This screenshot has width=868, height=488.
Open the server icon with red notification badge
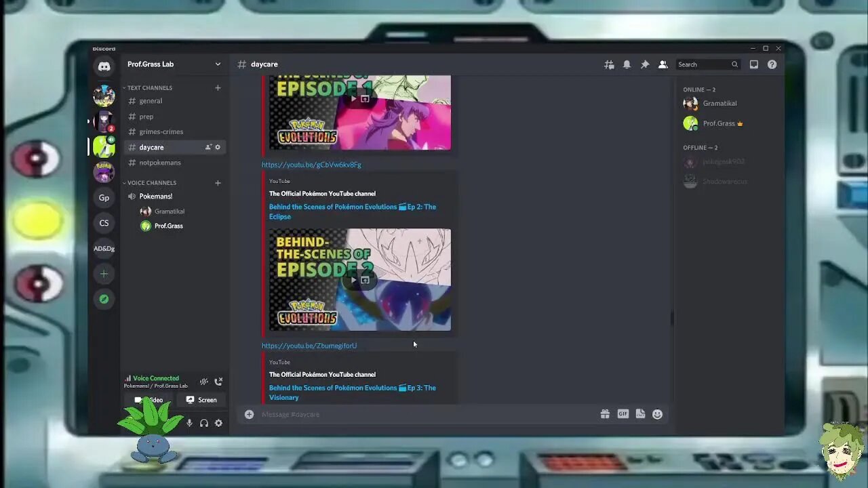(104, 121)
